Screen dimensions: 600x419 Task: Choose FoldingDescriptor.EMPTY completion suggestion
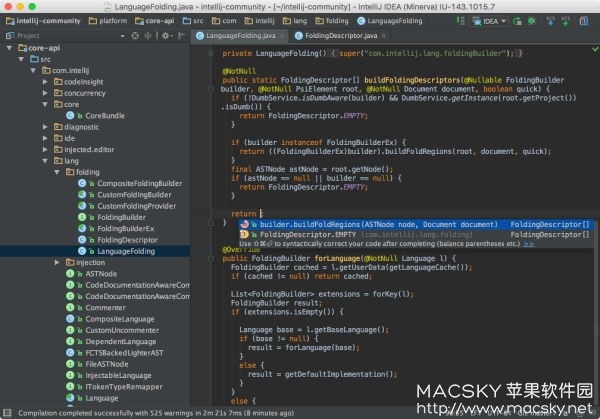(416, 235)
